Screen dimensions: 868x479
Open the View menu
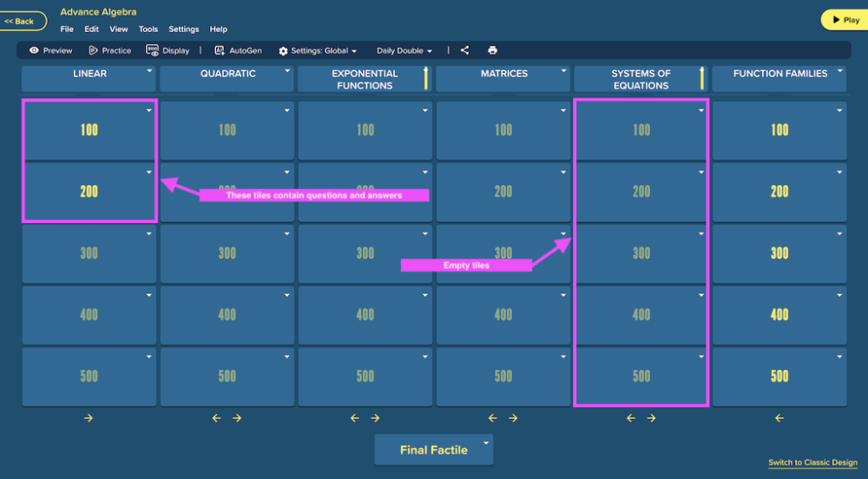(x=118, y=29)
